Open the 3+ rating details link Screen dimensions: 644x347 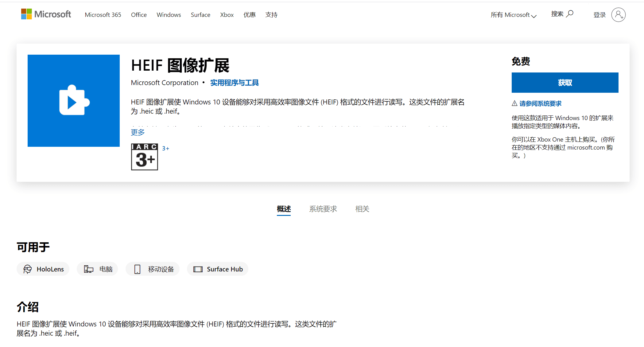click(166, 148)
